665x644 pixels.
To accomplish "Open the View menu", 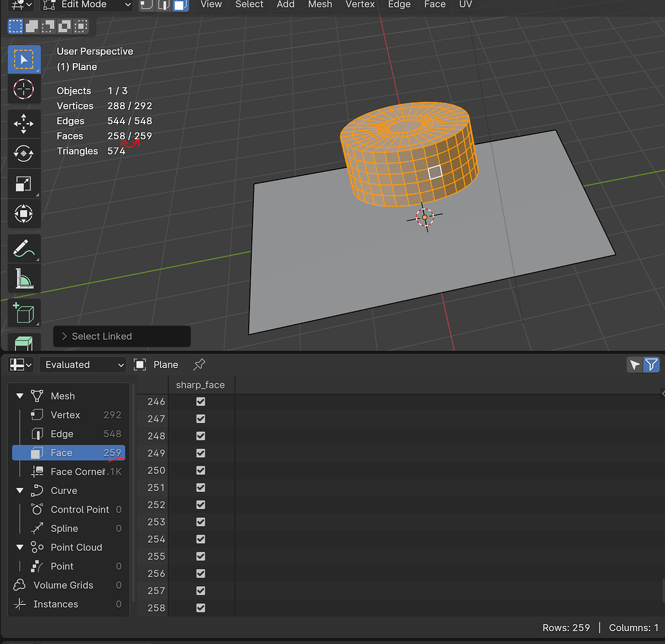I will pos(211,5).
